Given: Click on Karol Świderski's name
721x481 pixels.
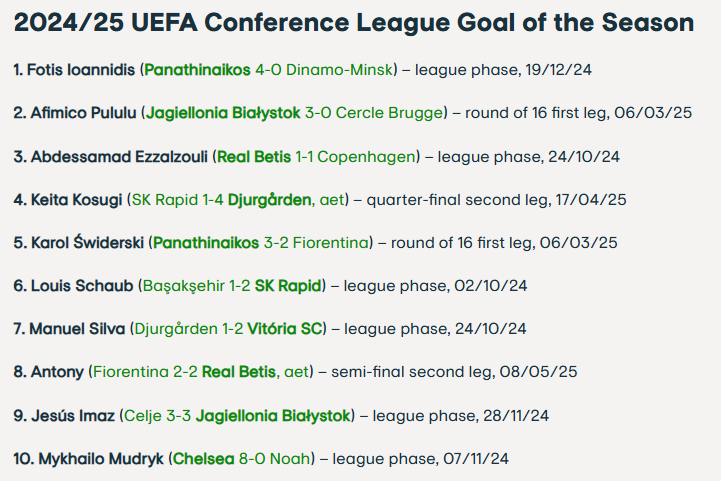Looking at the screenshot, I should (x=87, y=243).
